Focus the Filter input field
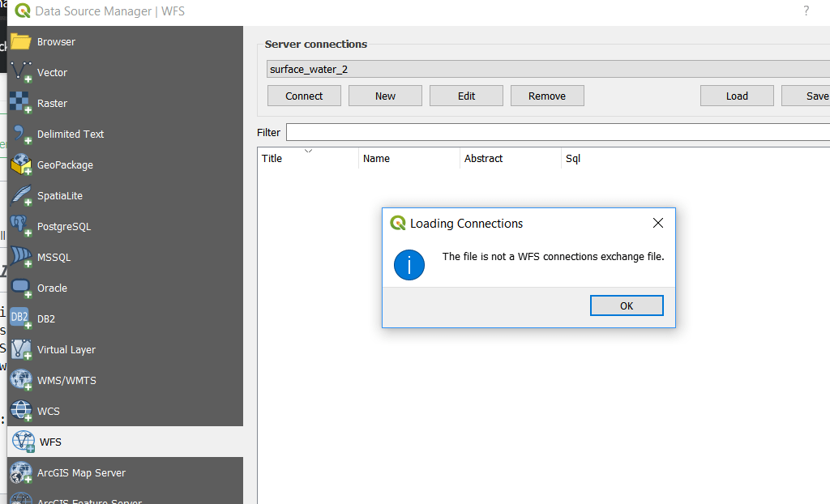 pos(558,132)
